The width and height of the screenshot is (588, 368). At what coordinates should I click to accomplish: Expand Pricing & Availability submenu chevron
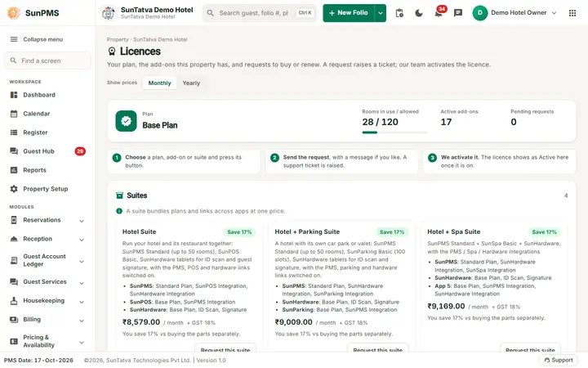[82, 342]
